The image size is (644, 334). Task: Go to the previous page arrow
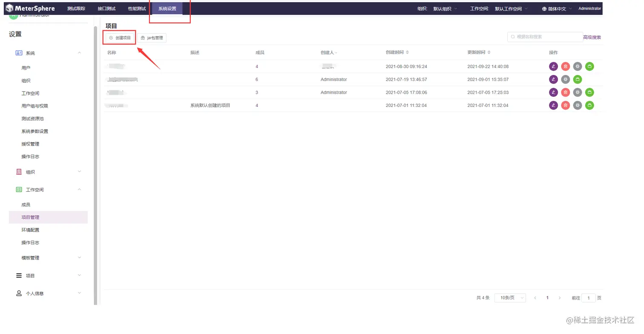coord(535,298)
